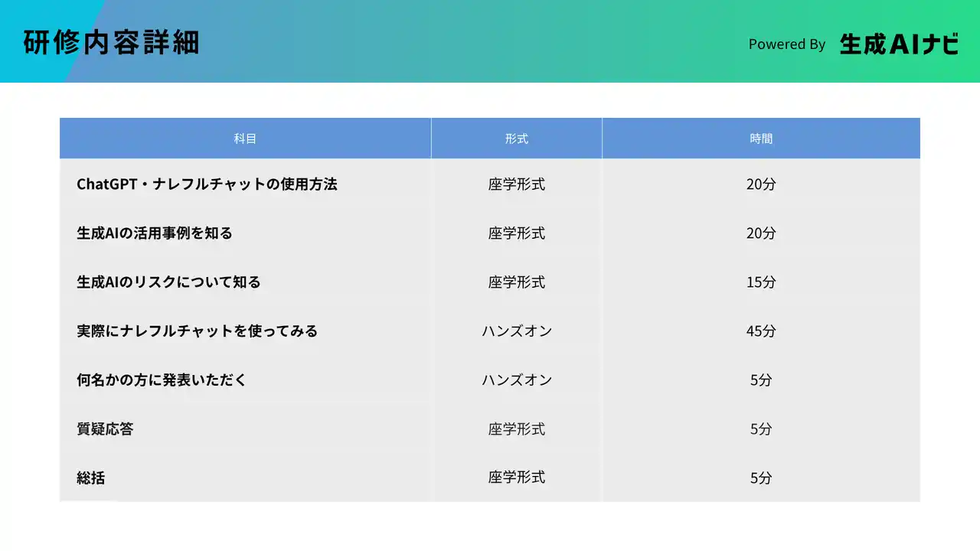980x551 pixels.
Task: Select 座学形式 in the 総括 row
Action: [517, 478]
